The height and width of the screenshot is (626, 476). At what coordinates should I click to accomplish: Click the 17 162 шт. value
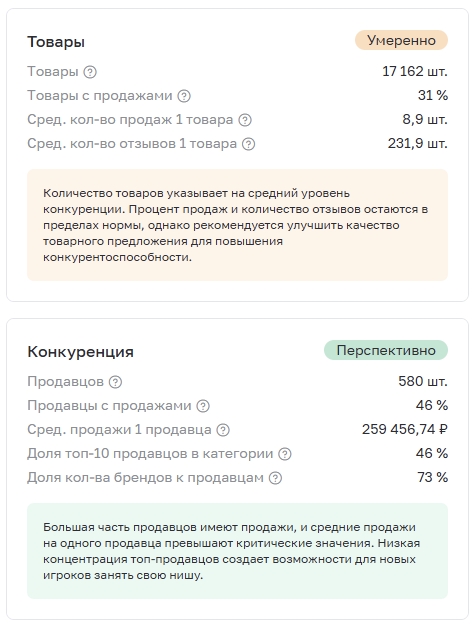click(415, 71)
